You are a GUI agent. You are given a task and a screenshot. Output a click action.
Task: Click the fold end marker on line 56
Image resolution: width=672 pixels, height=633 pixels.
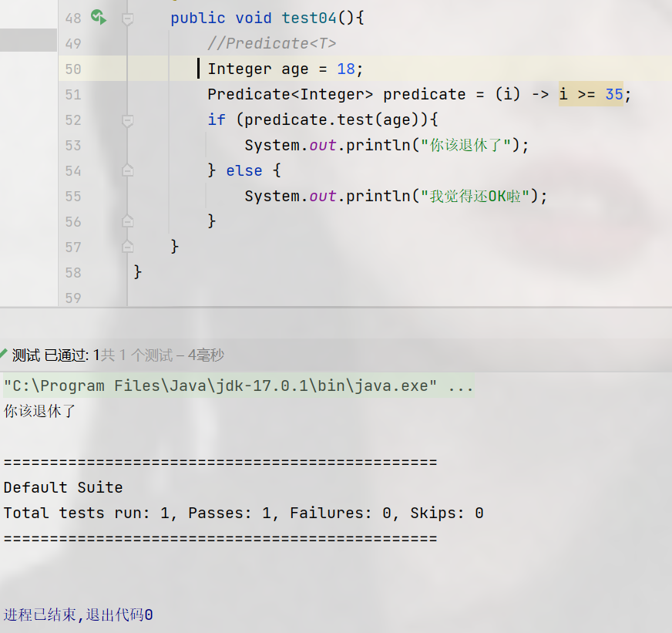(127, 221)
